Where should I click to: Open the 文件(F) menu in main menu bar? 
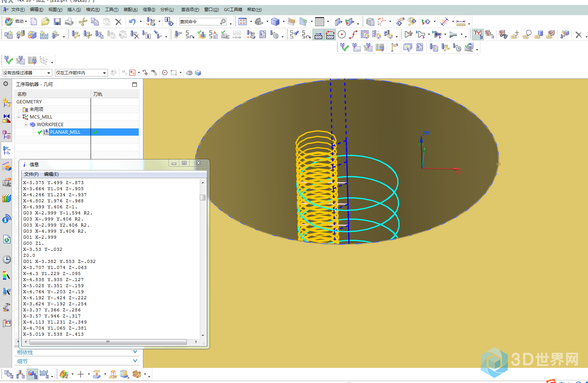tap(18, 9)
